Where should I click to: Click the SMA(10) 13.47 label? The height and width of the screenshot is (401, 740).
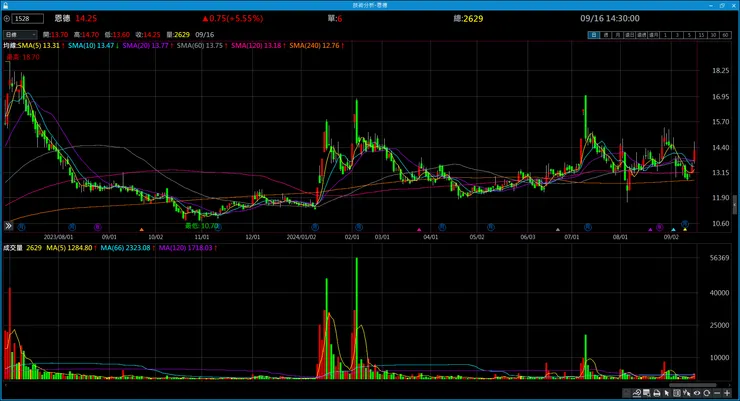coord(91,45)
